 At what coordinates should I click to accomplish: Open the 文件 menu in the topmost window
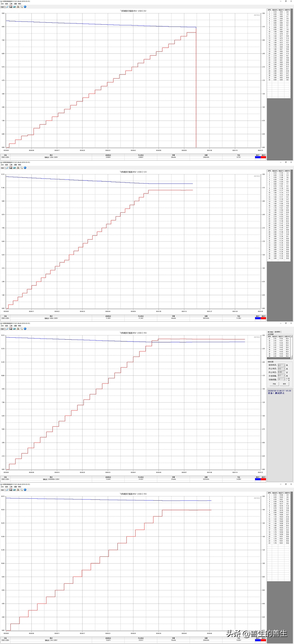point(2,4)
